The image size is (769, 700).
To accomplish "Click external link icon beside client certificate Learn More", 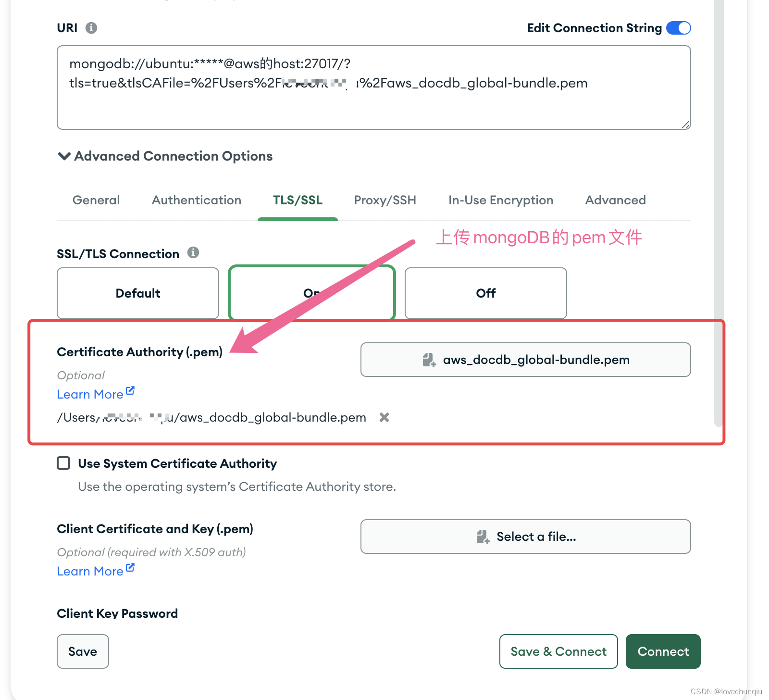I will click(x=130, y=567).
